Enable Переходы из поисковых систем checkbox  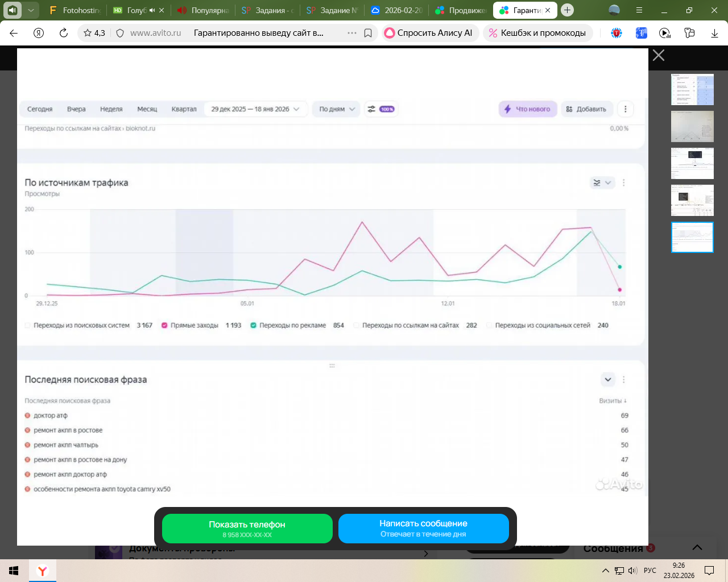[x=27, y=326]
